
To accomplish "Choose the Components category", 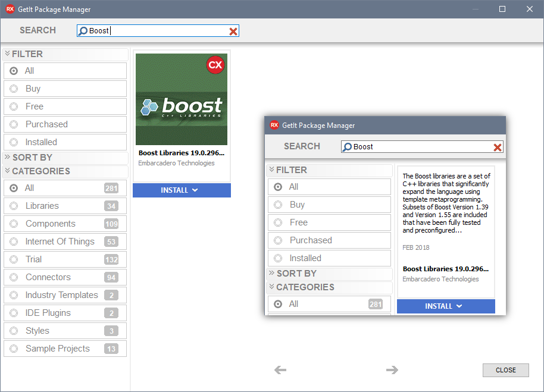I will click(x=65, y=224).
